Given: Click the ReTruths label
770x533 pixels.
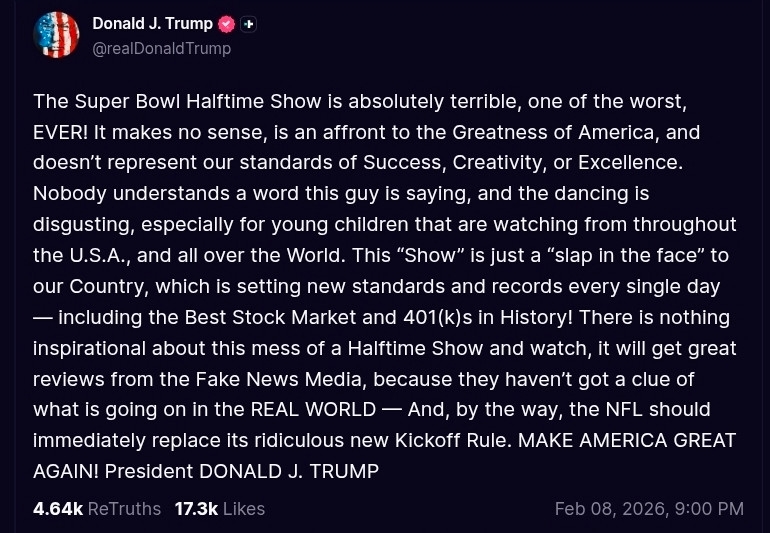Looking at the screenshot, I should pos(124,509).
